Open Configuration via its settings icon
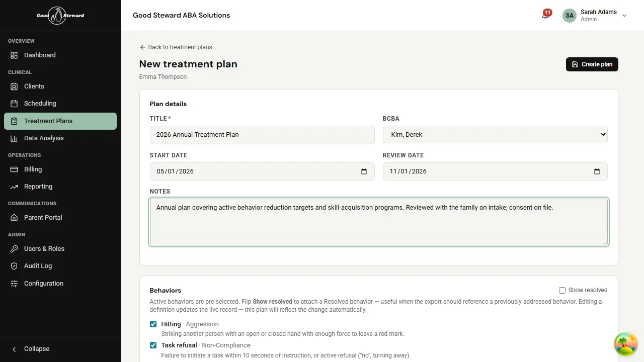The image size is (644, 362). 14,283
